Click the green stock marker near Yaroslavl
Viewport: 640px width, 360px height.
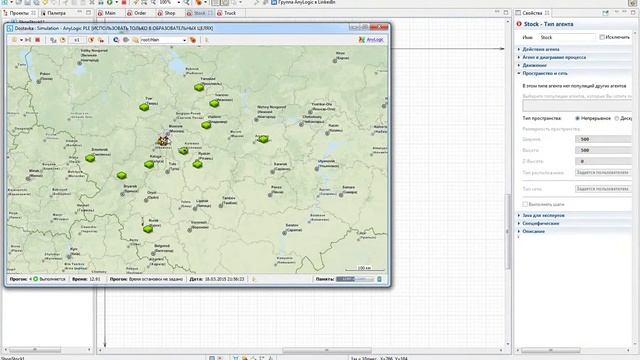[x=199, y=87]
